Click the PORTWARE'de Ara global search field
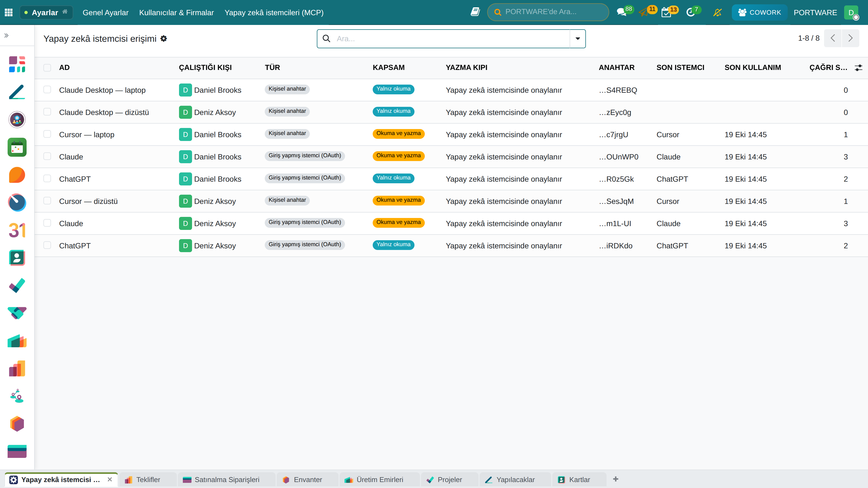This screenshot has width=868, height=488. pos(548,12)
